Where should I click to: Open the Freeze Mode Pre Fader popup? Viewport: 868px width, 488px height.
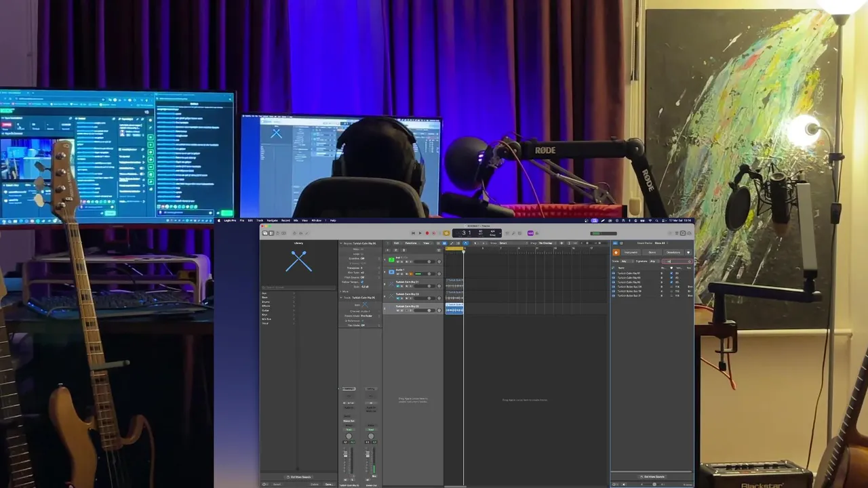372,316
